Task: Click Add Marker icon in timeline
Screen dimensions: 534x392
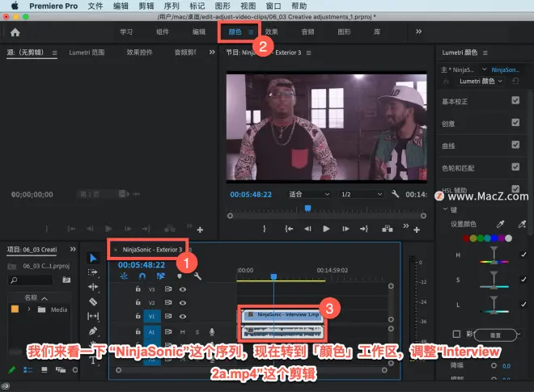Action: (x=180, y=276)
